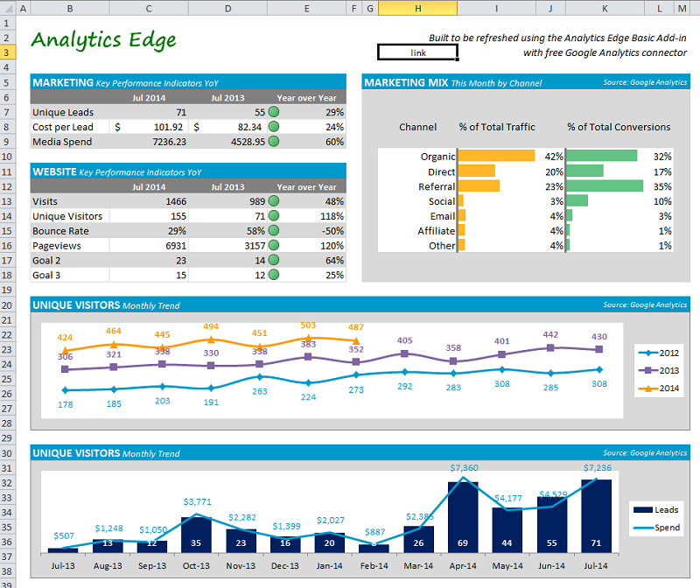Select column H header
This screenshot has height=588, width=700.
click(417, 8)
